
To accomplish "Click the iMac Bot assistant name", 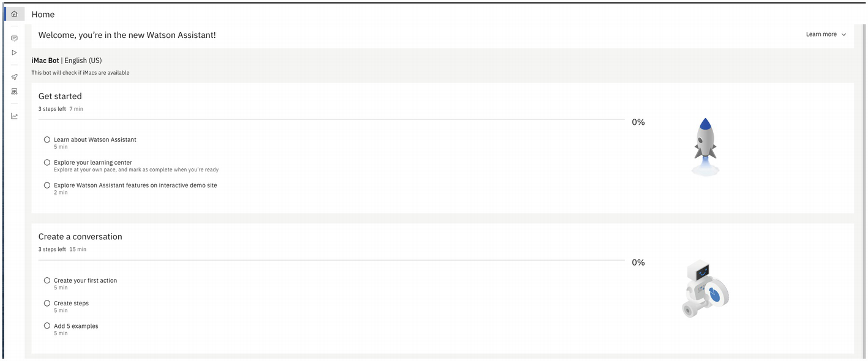I will click(45, 61).
